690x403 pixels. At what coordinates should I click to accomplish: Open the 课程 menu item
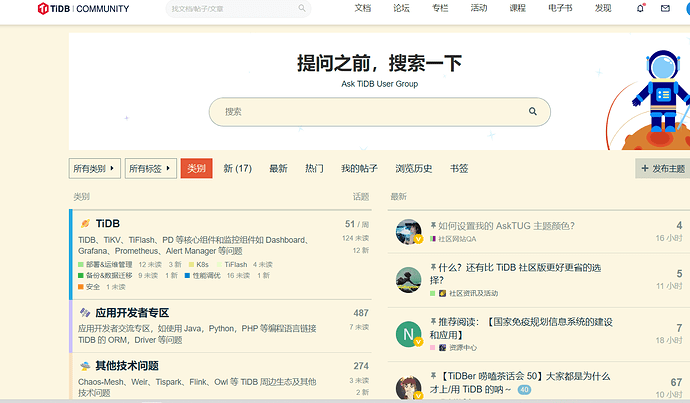[x=518, y=8]
